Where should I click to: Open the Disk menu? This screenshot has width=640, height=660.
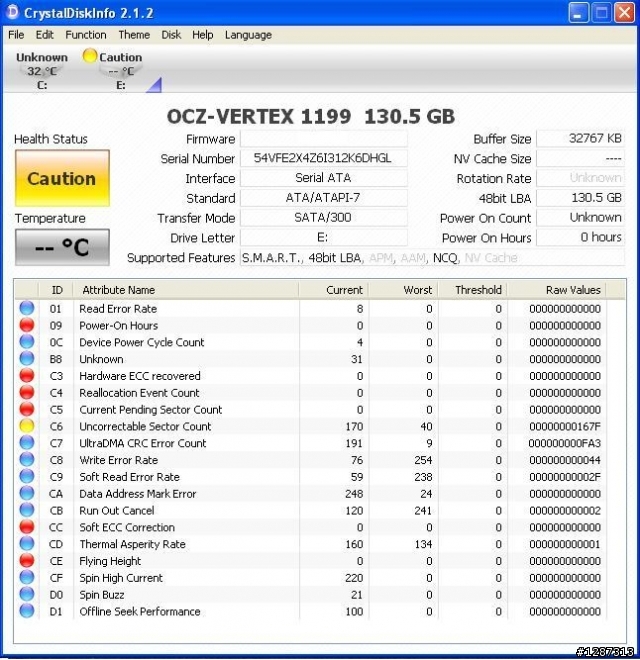[x=171, y=35]
